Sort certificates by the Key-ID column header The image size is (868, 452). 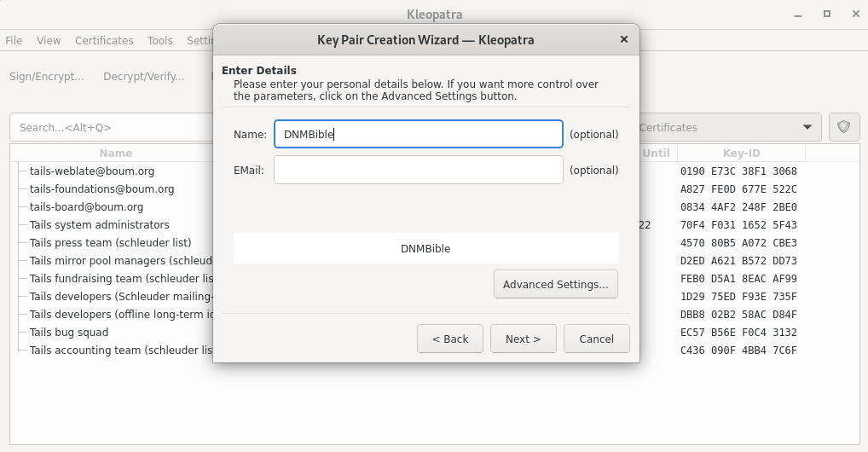[x=741, y=154]
